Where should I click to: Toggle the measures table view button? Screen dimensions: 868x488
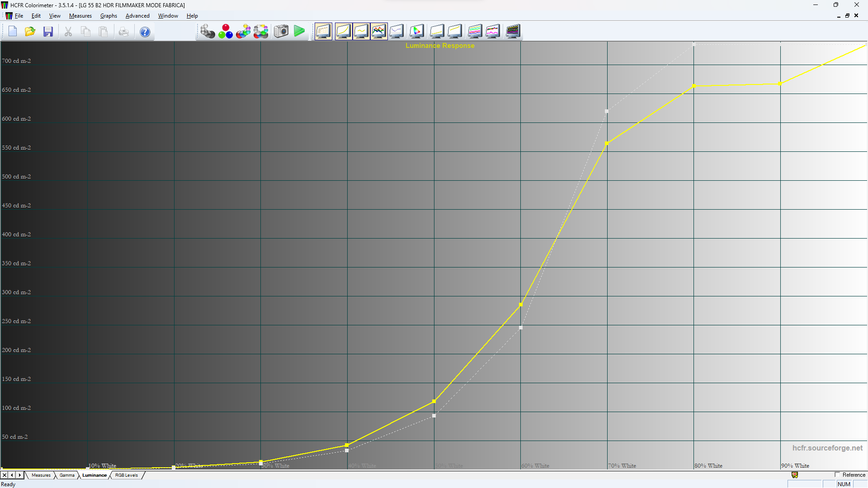(x=323, y=32)
